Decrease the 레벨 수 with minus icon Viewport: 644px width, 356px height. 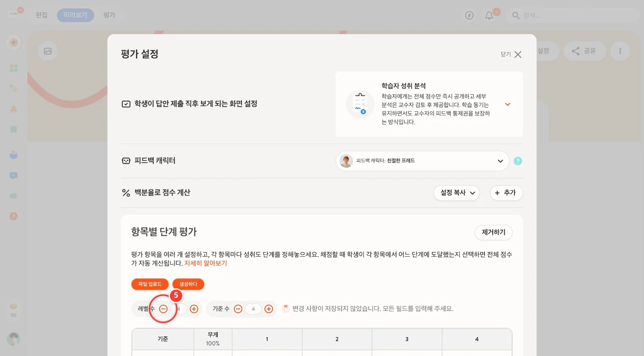pos(163,309)
